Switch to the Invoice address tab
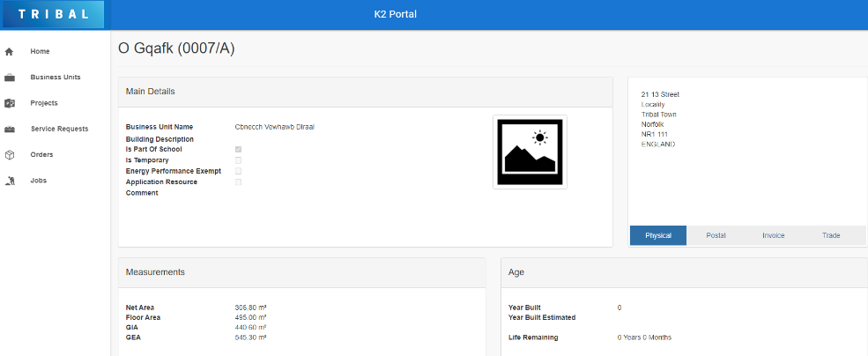868x356 pixels. (773, 235)
